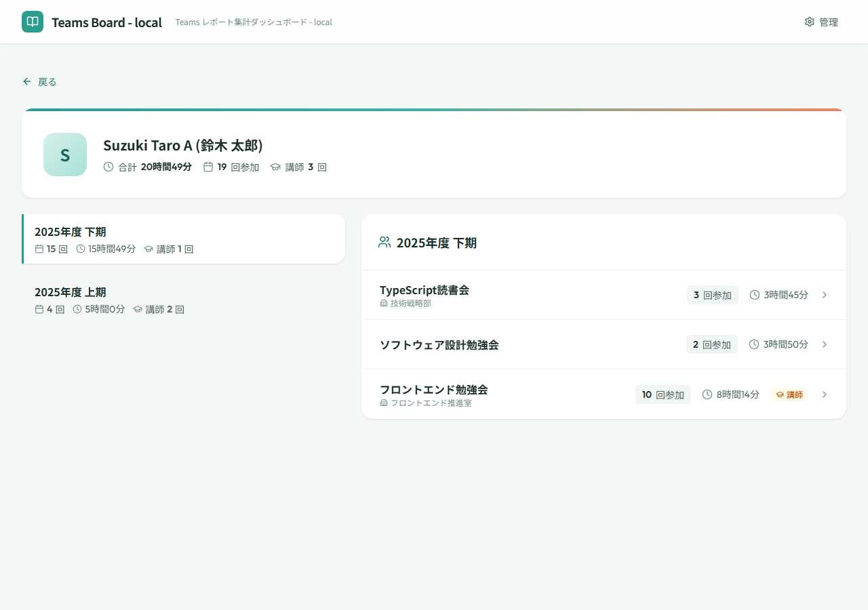Click the 10 回参加 count badge
The width and height of the screenshot is (868, 610).
(x=663, y=394)
